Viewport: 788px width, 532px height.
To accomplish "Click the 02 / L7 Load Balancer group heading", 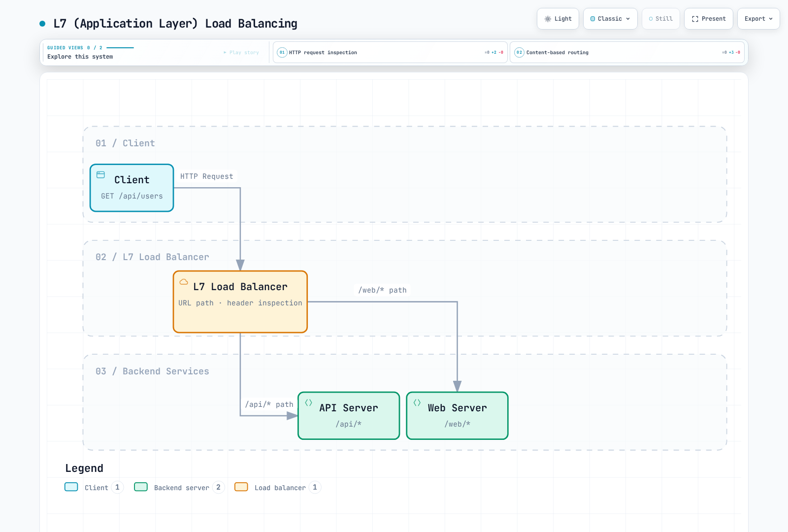I will click(x=152, y=257).
